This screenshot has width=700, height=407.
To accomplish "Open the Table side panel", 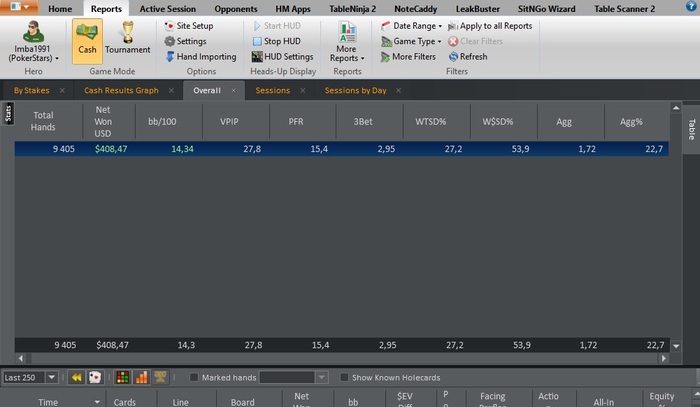I will [x=691, y=129].
